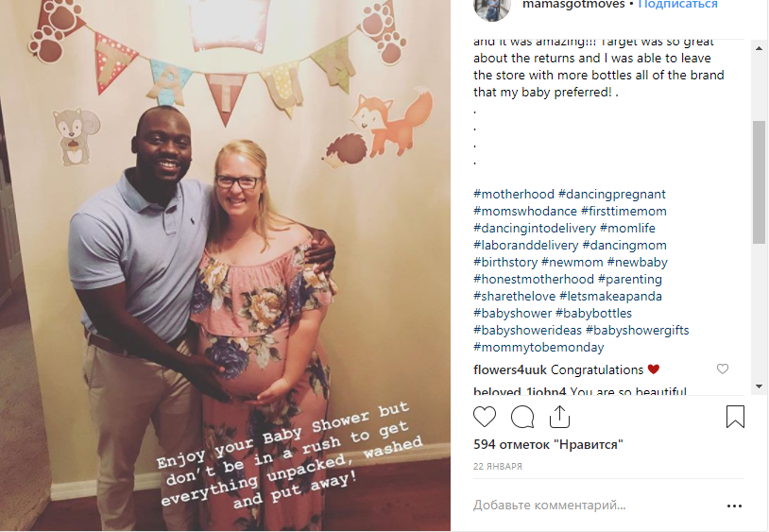Open the #babyshower hashtag link

[x=512, y=314]
